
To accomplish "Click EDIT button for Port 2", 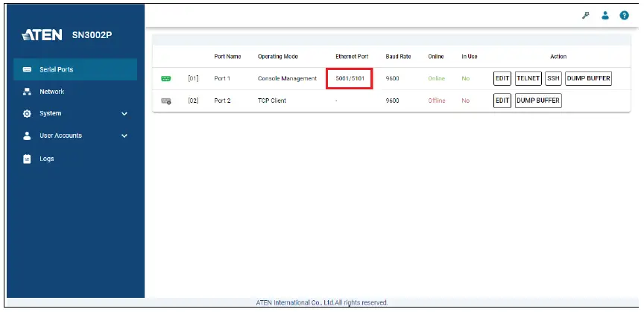I will (502, 101).
